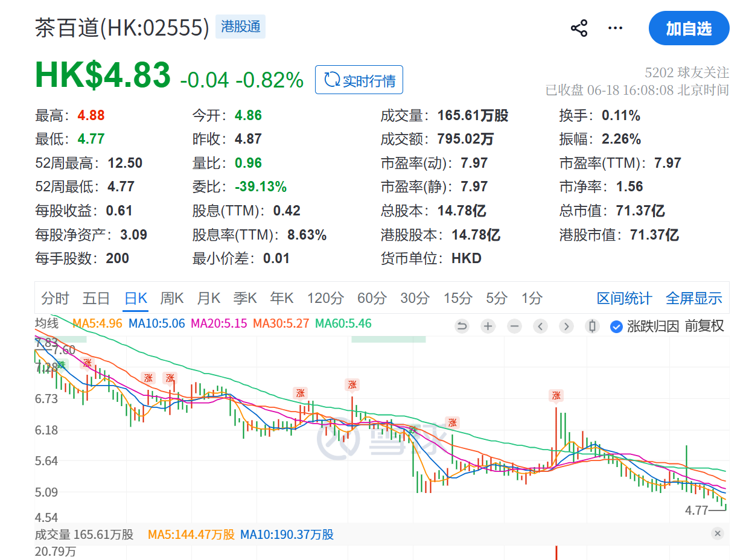
Task: Click the MA60:5.46 moving average label
Action: [343, 323]
